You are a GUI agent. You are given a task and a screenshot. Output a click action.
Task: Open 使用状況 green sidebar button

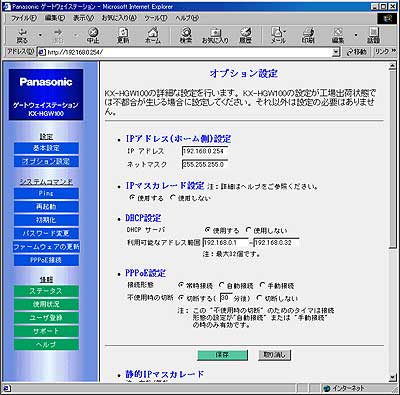tap(46, 304)
